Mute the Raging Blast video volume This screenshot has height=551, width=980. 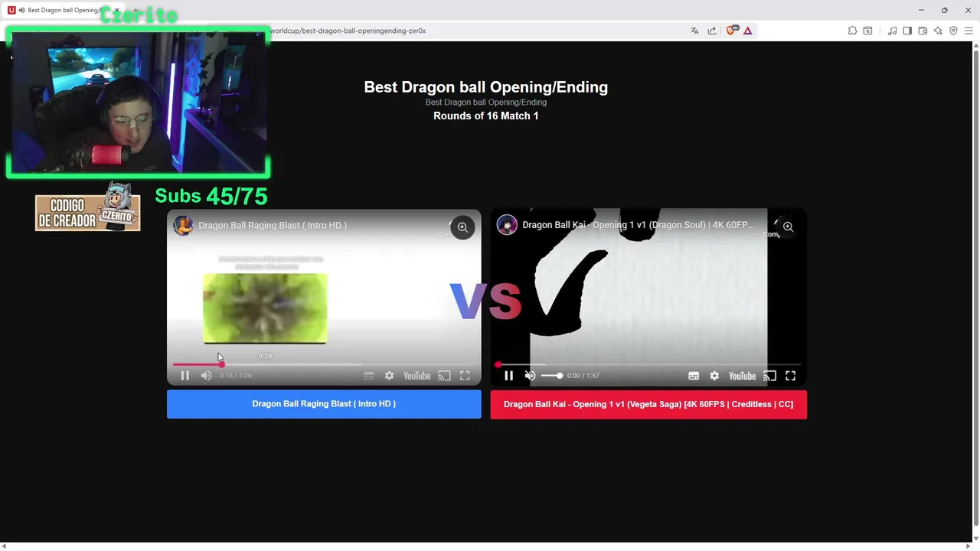point(206,376)
